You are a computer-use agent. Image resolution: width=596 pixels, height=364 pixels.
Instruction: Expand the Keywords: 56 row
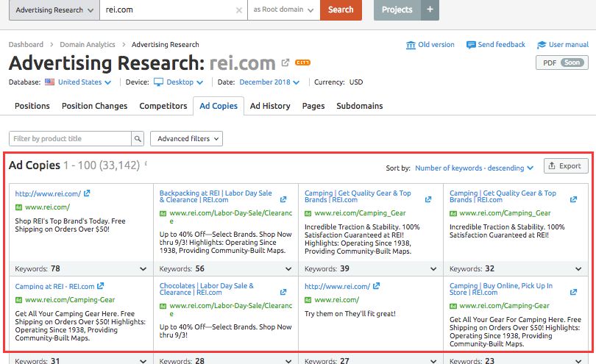pyautogui.click(x=288, y=269)
